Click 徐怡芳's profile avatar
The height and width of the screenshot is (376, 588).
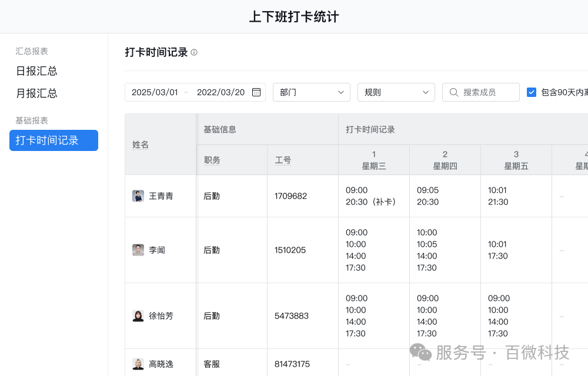pyautogui.click(x=138, y=315)
